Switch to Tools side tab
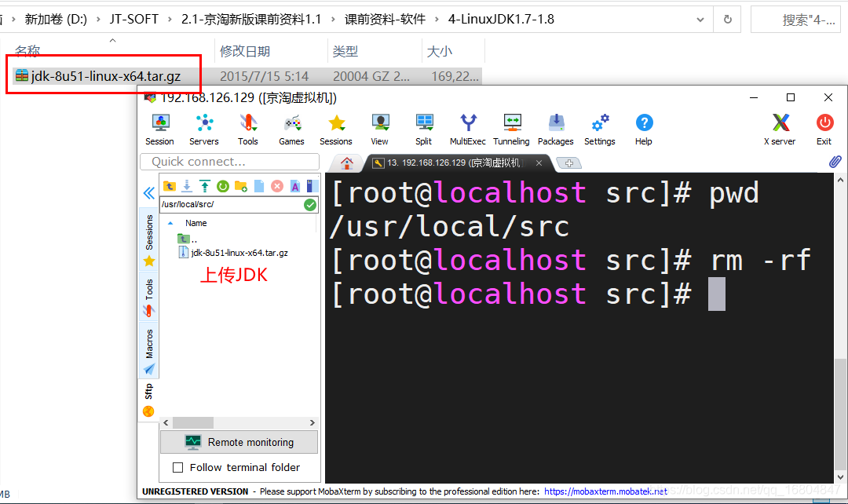The height and width of the screenshot is (504, 848). pos(148,298)
